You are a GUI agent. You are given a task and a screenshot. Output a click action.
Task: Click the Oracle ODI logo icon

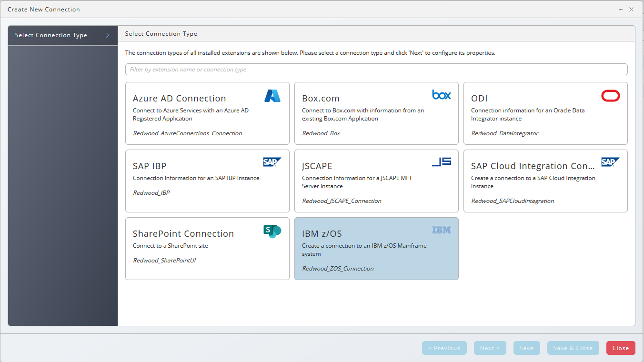click(x=611, y=96)
